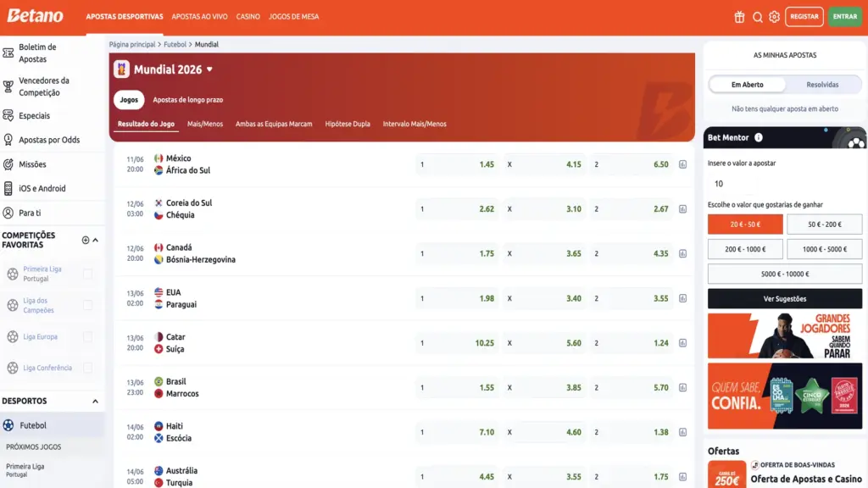The width and height of the screenshot is (868, 488).
Task: Tick the Liga Conferência checkbox
Action: click(x=87, y=368)
